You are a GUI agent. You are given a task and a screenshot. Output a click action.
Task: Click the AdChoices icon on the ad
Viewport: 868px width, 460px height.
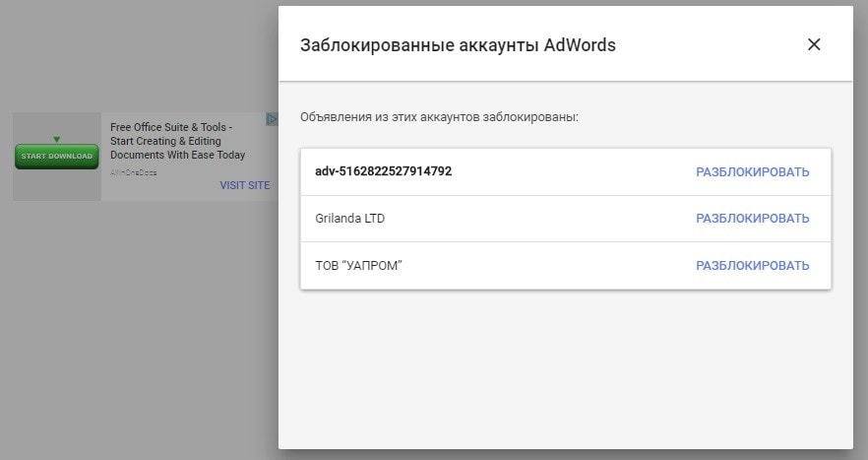point(272,118)
